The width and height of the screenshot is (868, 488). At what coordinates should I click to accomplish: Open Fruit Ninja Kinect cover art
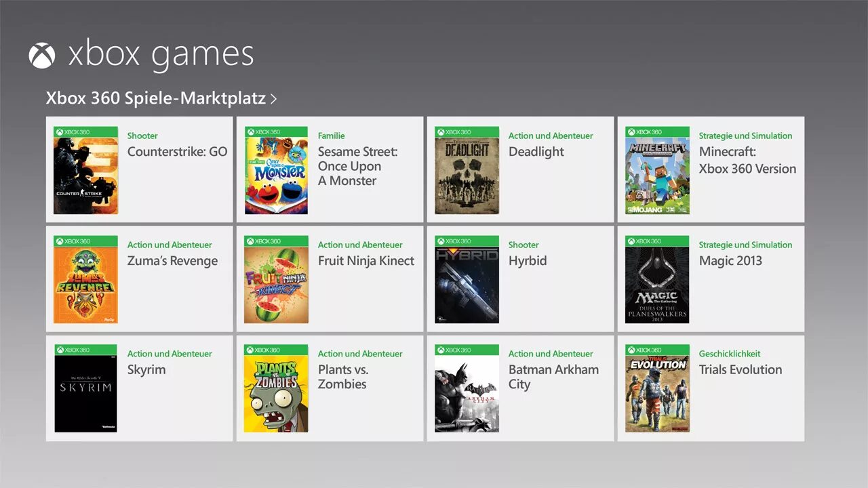(x=276, y=279)
